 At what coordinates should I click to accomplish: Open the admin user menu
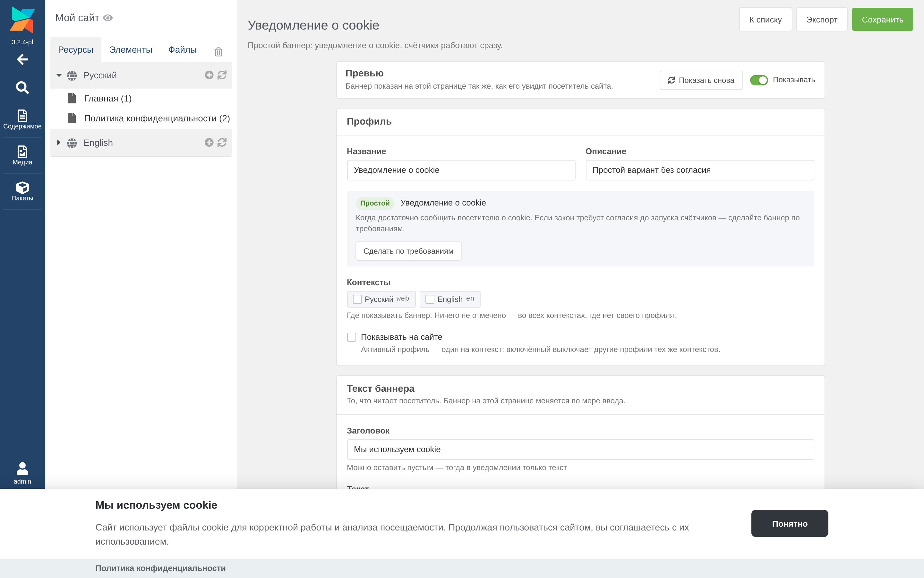pyautogui.click(x=22, y=473)
